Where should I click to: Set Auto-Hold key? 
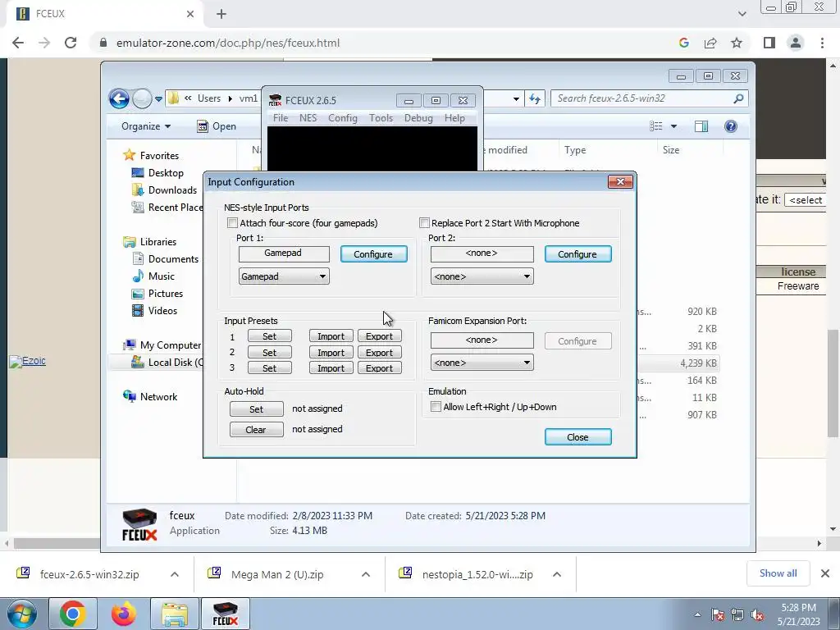[257, 409]
